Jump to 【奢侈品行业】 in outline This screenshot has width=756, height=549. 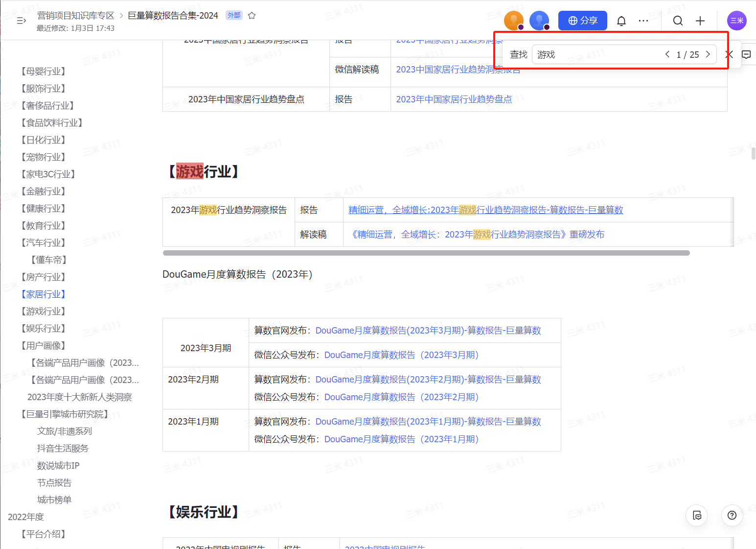pos(47,106)
